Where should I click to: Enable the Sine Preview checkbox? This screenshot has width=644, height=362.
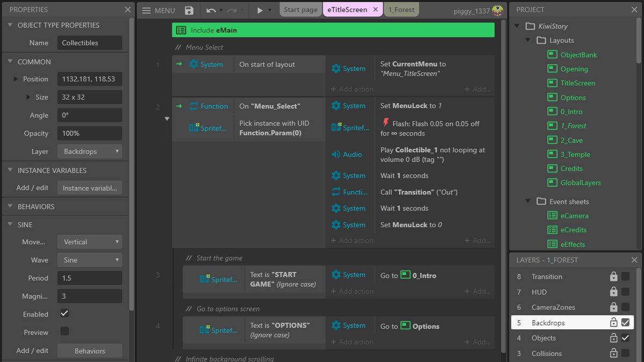(x=64, y=331)
